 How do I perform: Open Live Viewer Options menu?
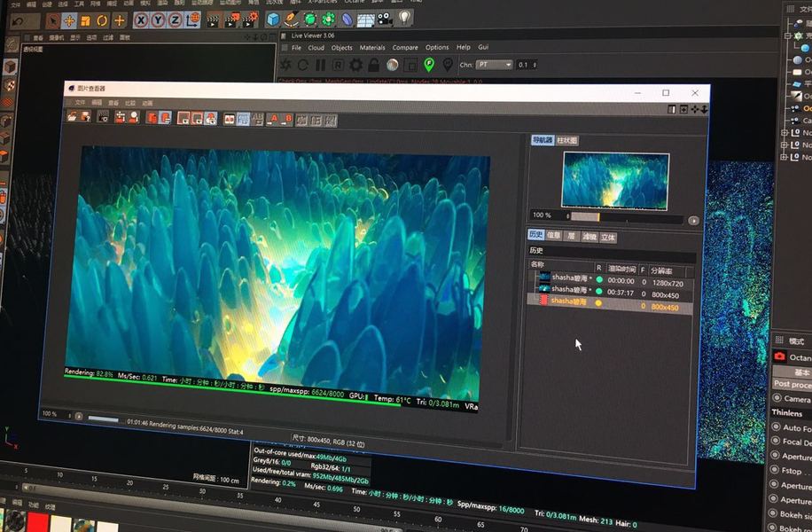point(437,47)
